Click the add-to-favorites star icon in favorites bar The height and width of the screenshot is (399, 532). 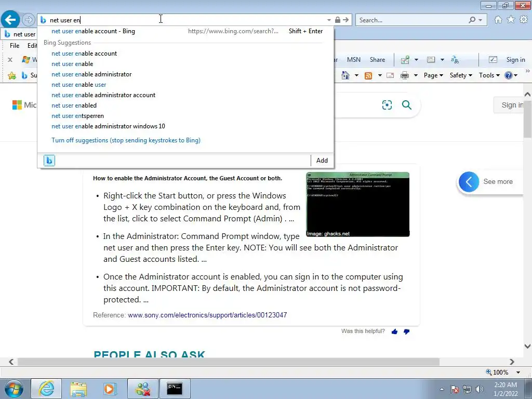(x=12, y=75)
